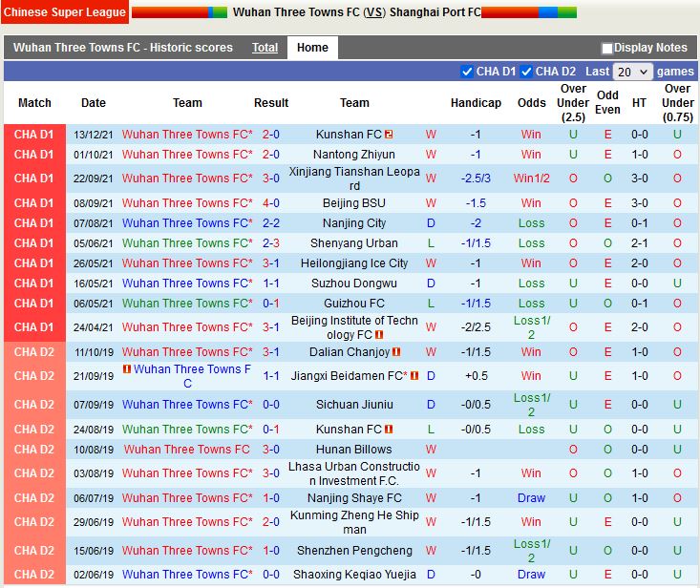Open Suzhou Dongwu team link
700x588 pixels.
click(x=354, y=283)
